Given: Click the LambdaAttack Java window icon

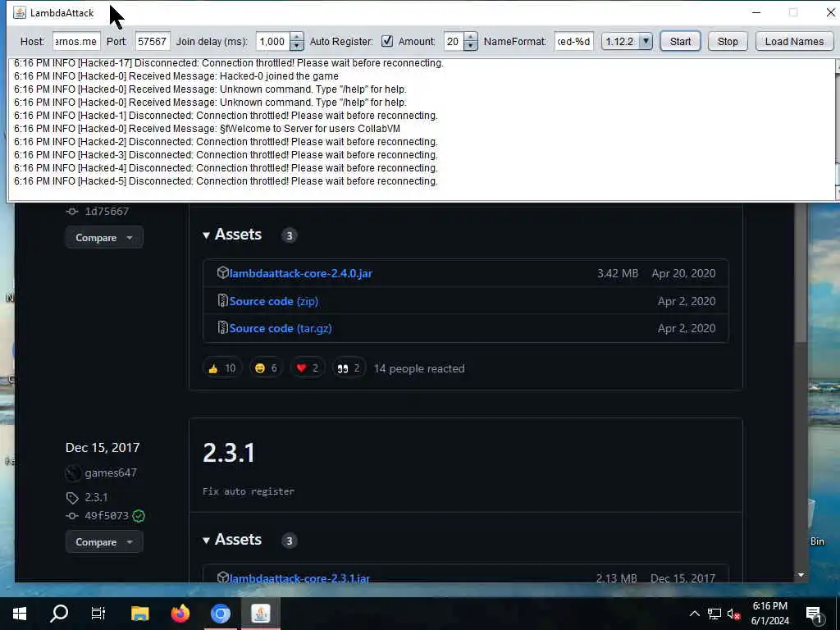Looking at the screenshot, I should [x=20, y=13].
